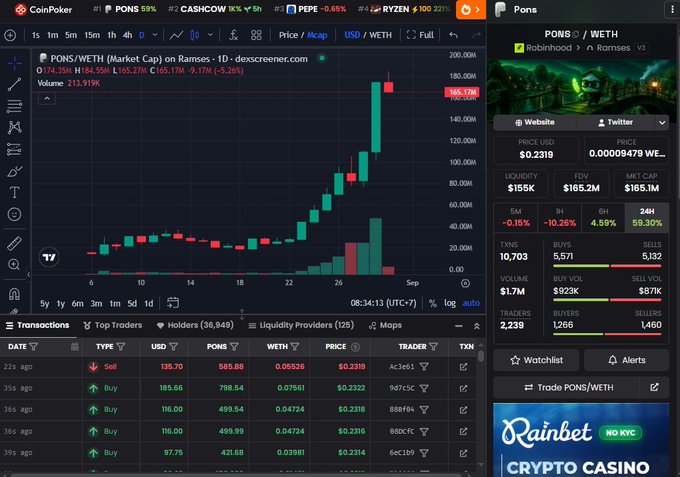
Task: Set chart denomination to WETH
Action: pyautogui.click(x=380, y=35)
